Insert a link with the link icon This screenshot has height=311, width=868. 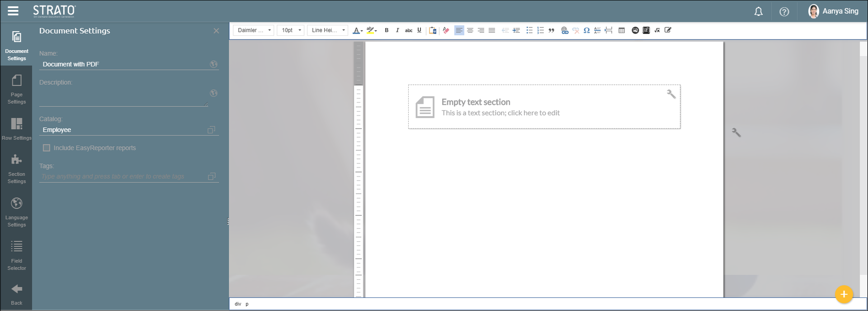coord(564,30)
